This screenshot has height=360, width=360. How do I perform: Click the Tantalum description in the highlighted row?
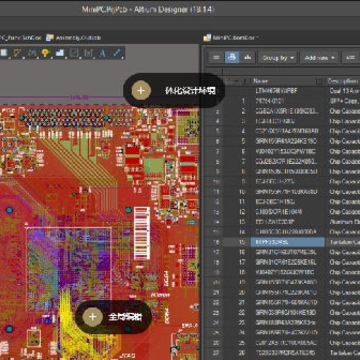[x=343, y=242]
